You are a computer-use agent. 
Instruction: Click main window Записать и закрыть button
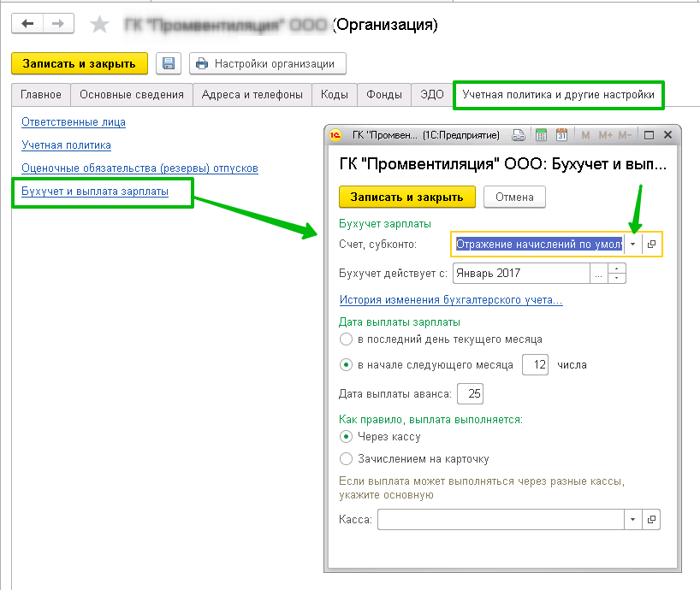(80, 64)
